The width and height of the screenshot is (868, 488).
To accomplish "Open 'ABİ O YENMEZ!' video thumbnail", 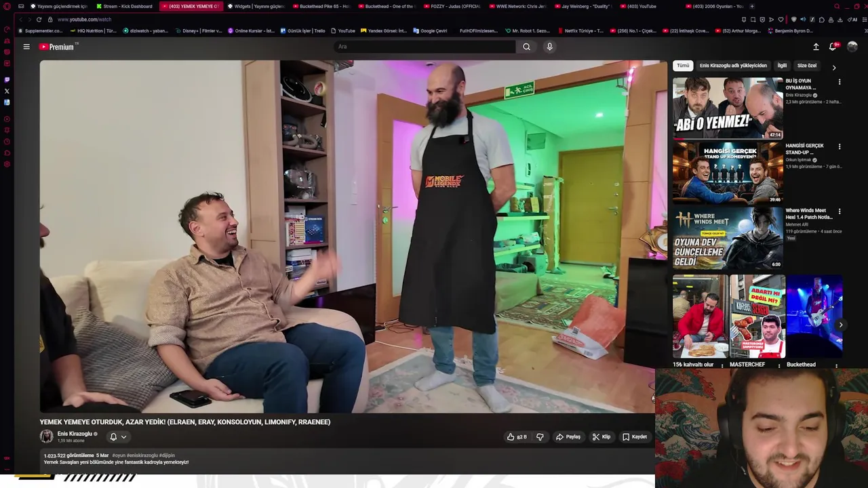I will coord(728,108).
